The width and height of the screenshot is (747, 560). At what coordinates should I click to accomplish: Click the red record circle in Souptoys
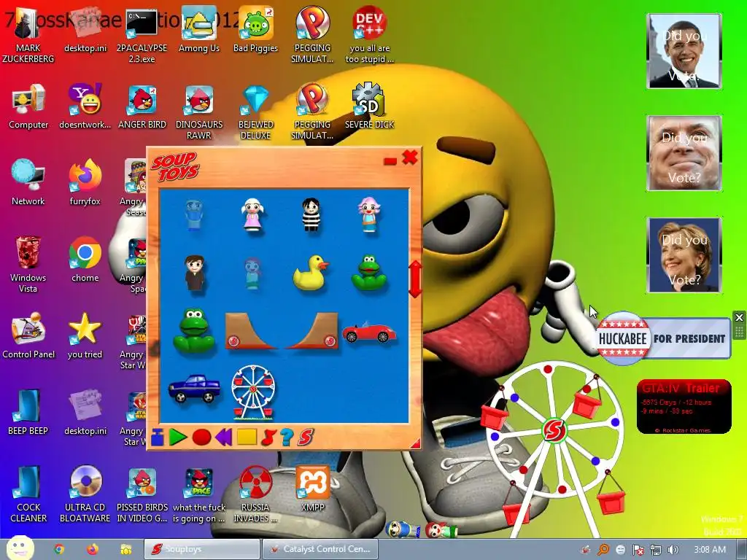click(201, 437)
